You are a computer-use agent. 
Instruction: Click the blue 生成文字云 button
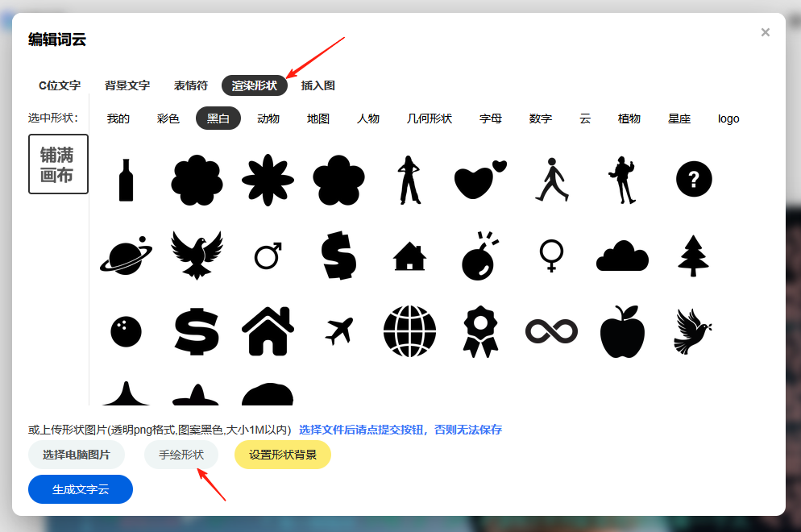click(x=81, y=489)
